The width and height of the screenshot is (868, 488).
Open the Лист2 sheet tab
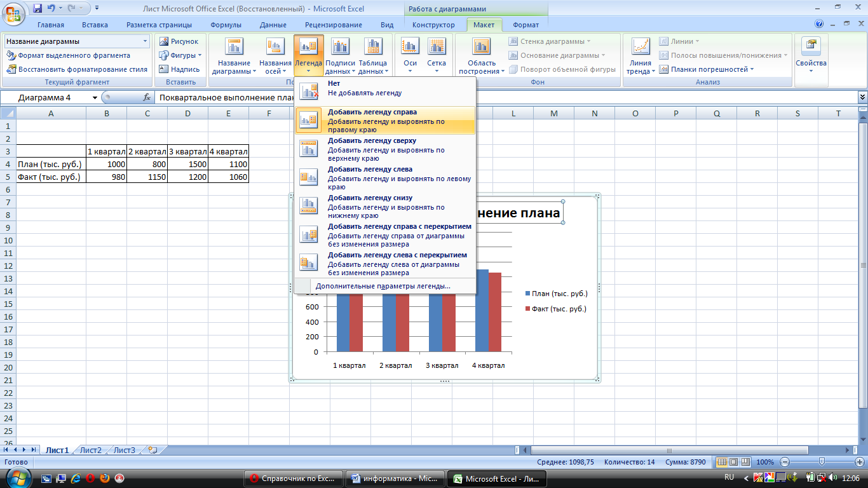tap(91, 450)
